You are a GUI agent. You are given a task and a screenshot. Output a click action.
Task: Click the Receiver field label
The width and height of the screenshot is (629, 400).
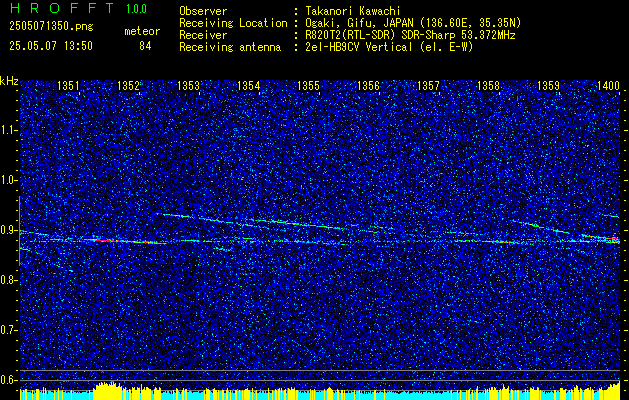[203, 35]
